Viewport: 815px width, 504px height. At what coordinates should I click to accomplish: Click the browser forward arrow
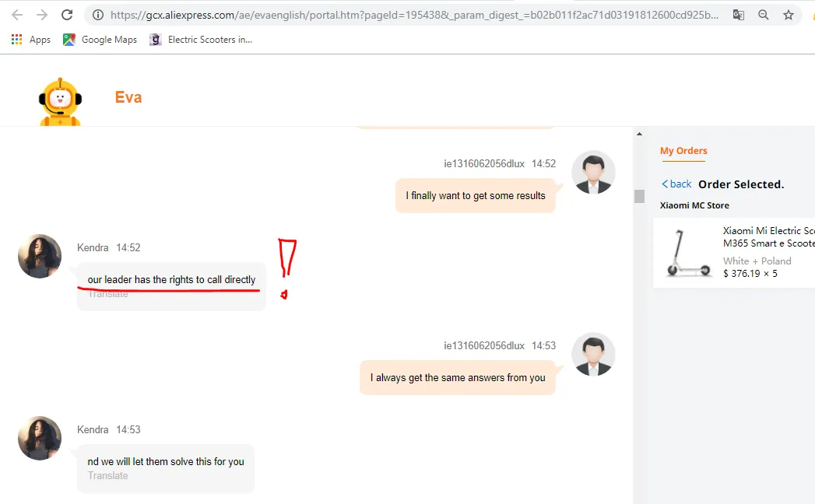(x=42, y=15)
